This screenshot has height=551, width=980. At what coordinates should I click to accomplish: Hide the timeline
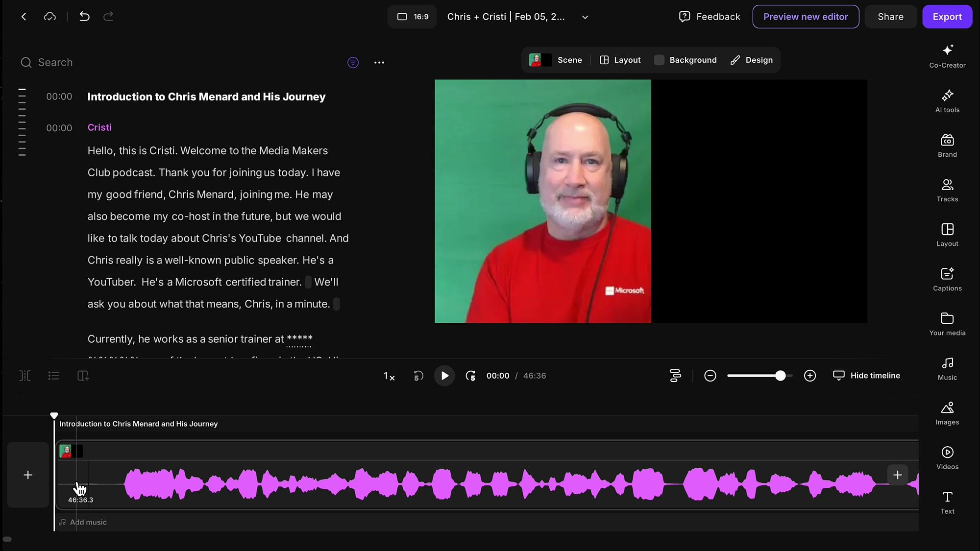click(866, 376)
